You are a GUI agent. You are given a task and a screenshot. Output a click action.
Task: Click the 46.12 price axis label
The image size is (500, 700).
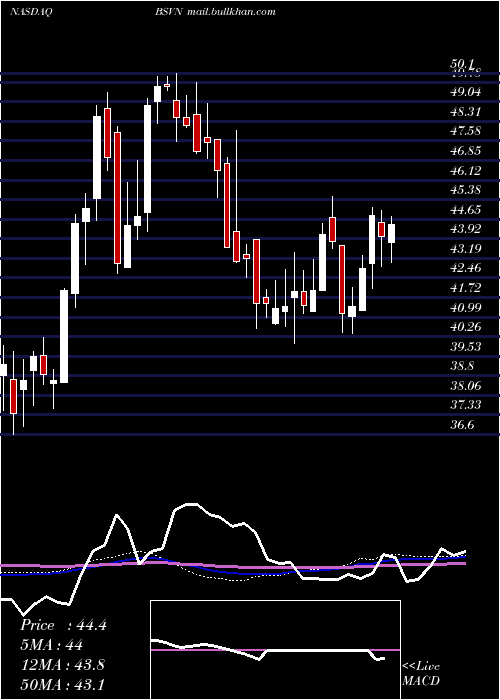click(x=466, y=171)
